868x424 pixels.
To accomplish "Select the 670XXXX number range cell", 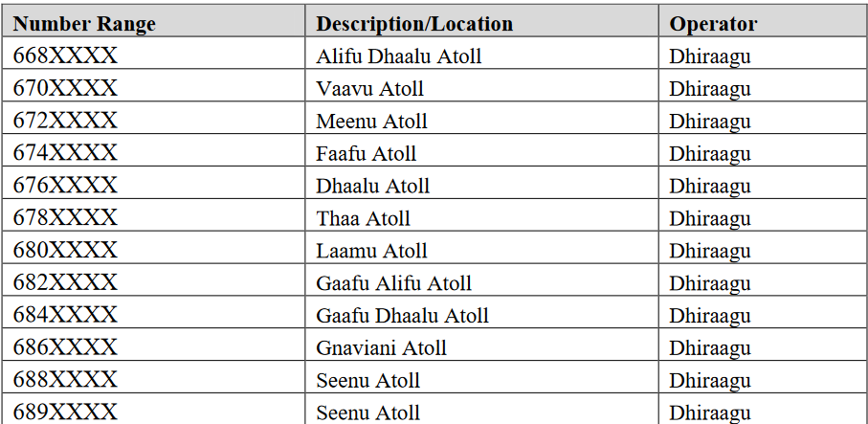I will click(x=65, y=89).
